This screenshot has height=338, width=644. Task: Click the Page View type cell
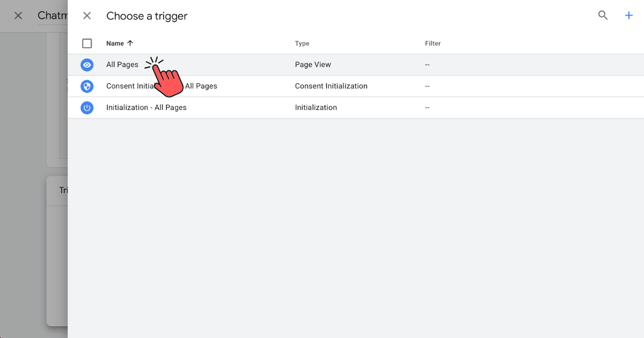(x=313, y=65)
